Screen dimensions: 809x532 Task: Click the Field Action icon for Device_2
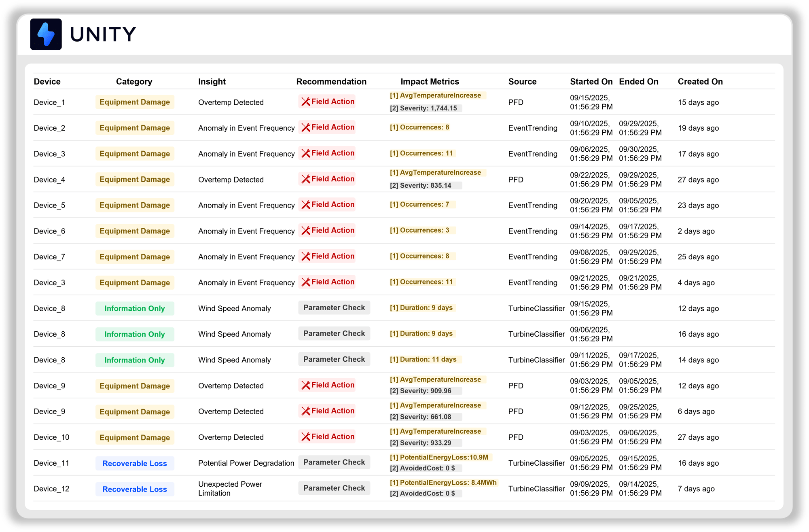pyautogui.click(x=307, y=127)
